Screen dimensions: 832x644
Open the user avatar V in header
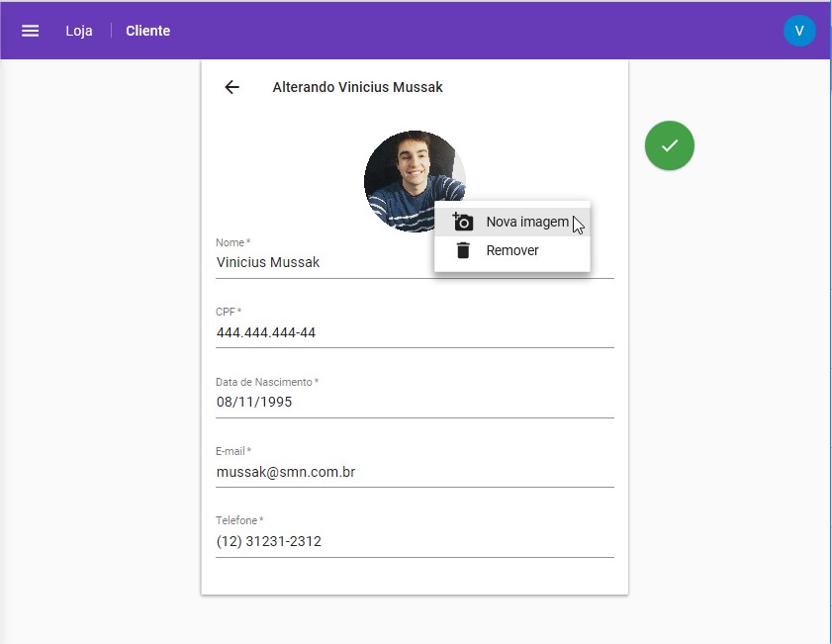tap(799, 31)
